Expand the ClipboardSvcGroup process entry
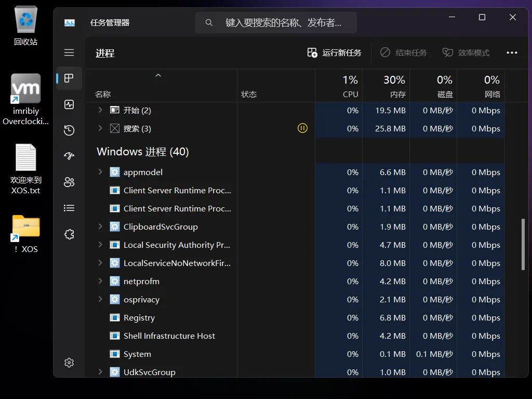532x399 pixels. tap(99, 227)
